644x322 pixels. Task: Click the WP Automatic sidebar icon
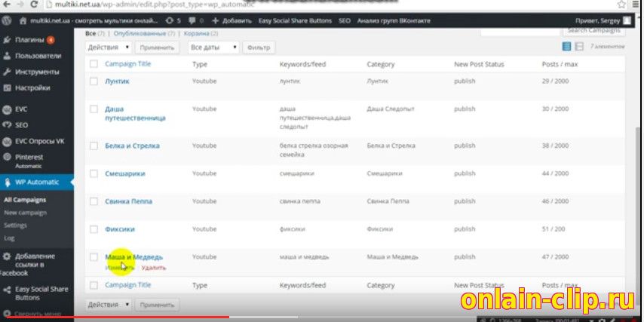click(x=7, y=182)
